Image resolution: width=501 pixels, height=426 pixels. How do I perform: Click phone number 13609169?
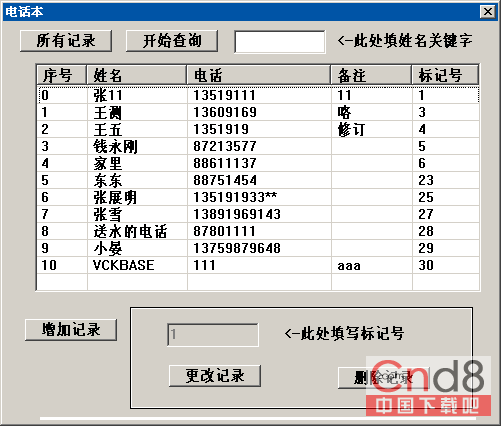pos(225,112)
